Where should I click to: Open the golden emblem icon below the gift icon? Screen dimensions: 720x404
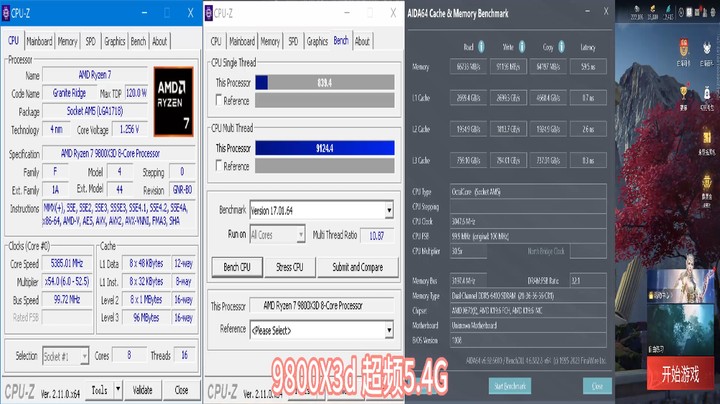point(707,184)
